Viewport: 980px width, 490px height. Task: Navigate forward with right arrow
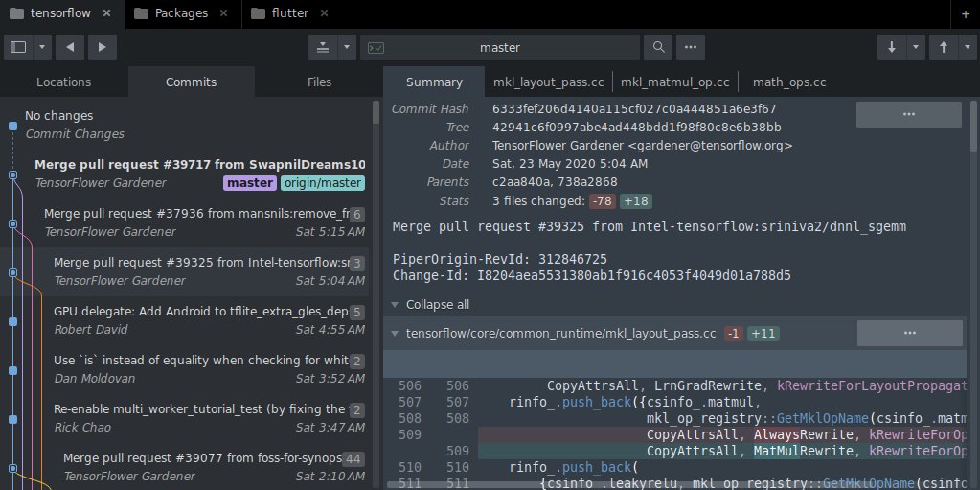point(103,48)
